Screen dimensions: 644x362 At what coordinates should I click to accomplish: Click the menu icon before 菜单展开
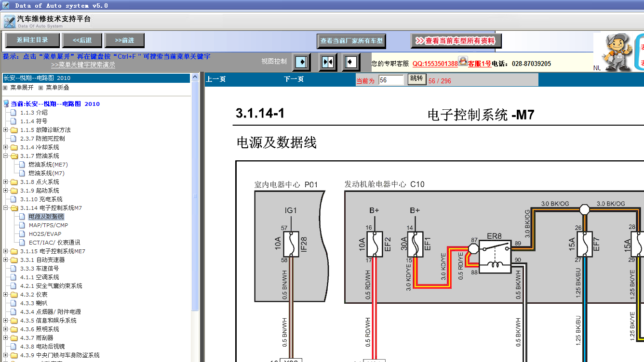tap(5, 88)
